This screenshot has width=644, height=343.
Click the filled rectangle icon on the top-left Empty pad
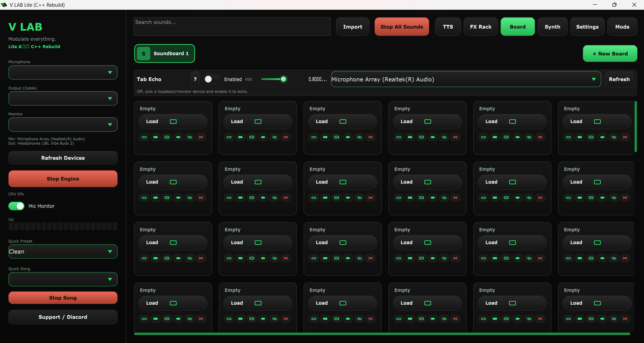point(156,137)
